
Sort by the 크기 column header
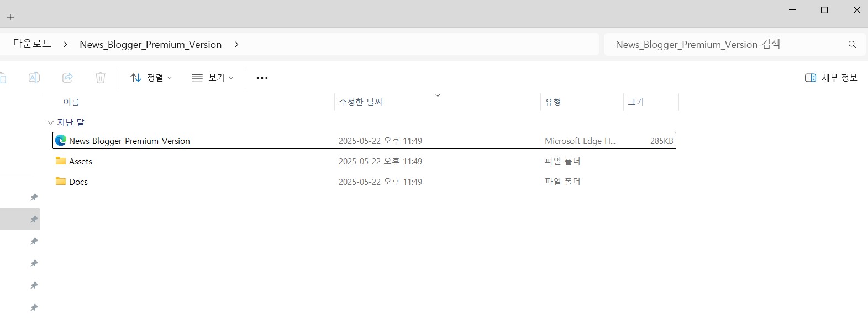[636, 102]
